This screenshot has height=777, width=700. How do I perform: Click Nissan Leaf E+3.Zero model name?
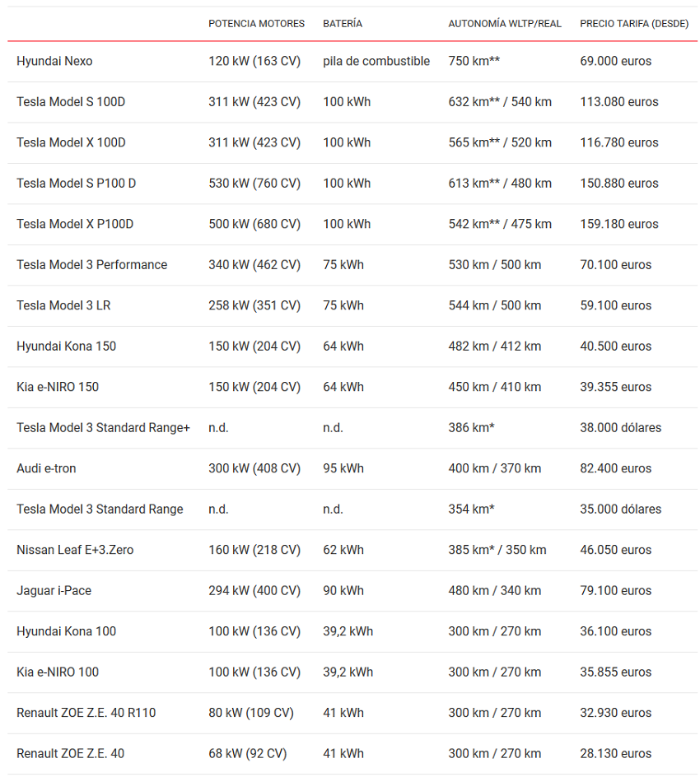tap(75, 550)
